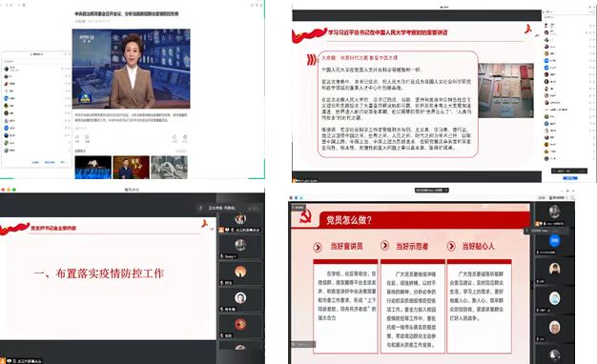This screenshot has height=364, width=597.
Task: Select the blue round avatar in the dark participant strip
Action: (x=554, y=240)
